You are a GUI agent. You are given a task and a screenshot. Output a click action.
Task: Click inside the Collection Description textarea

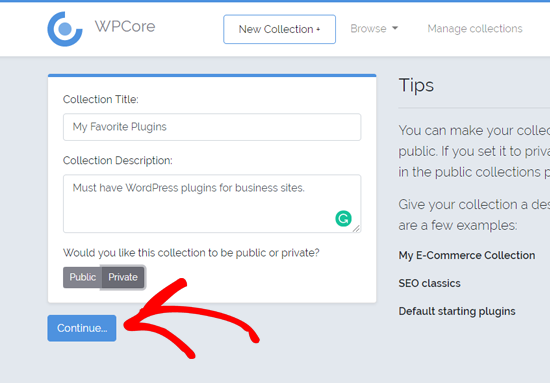[212, 203]
